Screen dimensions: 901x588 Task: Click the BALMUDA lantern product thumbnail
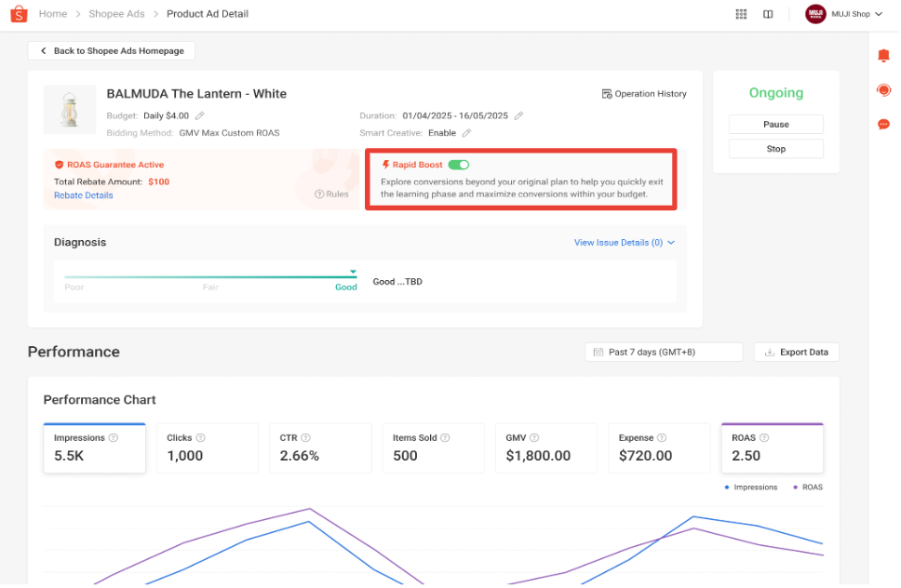tap(70, 109)
